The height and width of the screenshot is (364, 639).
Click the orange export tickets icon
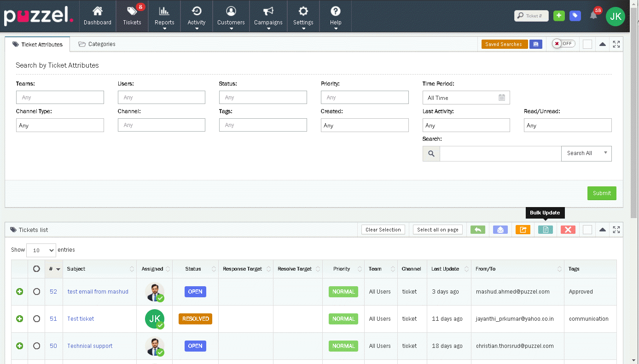pos(523,230)
